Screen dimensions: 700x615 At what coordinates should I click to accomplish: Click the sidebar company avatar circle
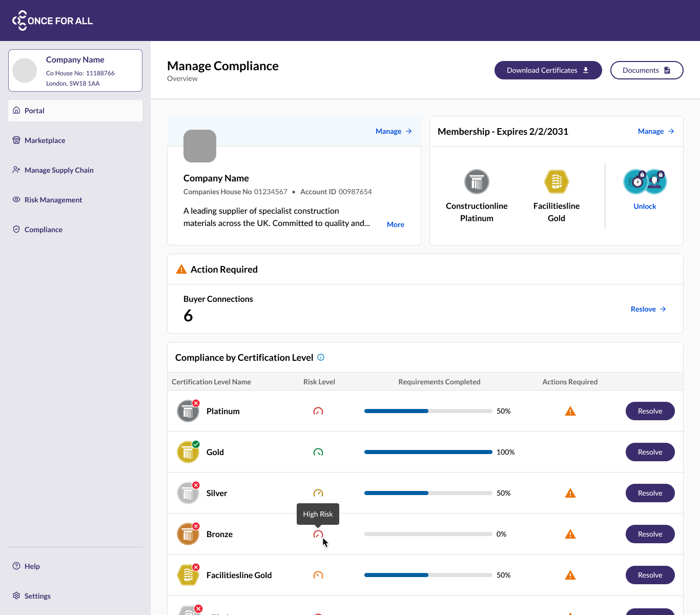point(25,70)
